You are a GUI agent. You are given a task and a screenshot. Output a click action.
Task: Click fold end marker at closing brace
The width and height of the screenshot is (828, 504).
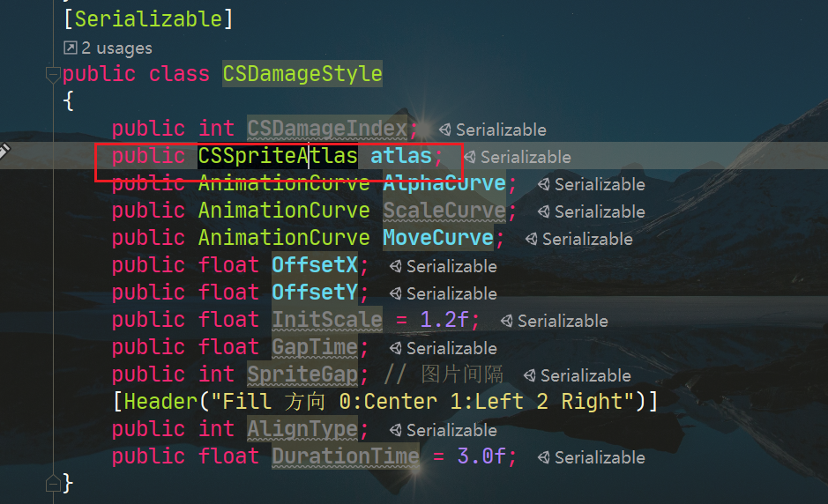click(x=53, y=483)
